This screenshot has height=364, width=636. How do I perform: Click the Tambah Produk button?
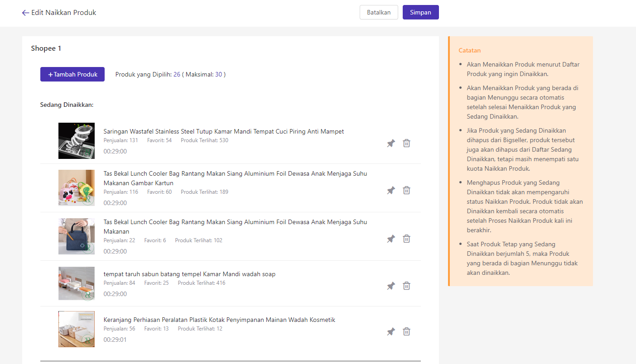pos(72,74)
